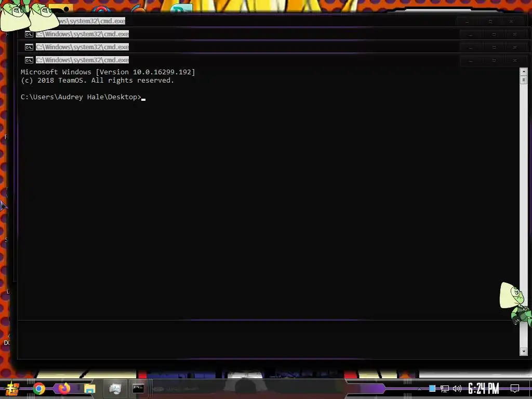The height and width of the screenshot is (399, 532).
Task: Close the front cmd.exe window
Action: [515, 60]
